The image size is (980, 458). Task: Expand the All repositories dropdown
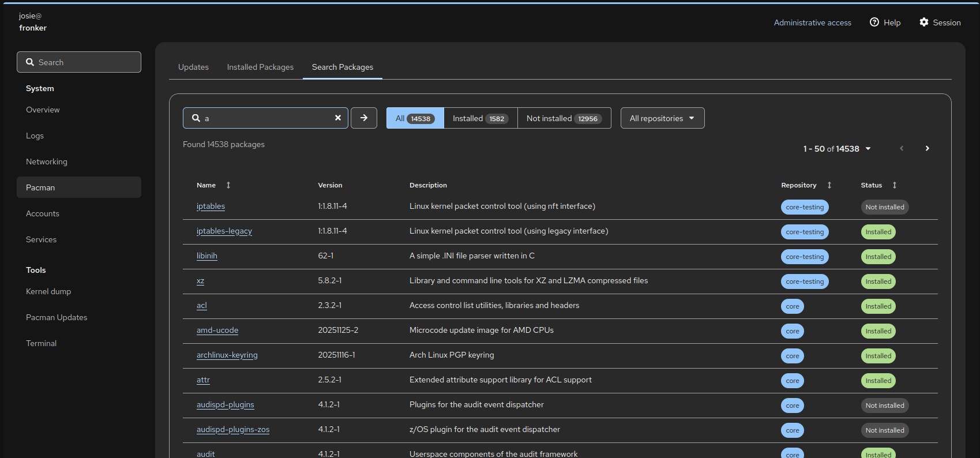[662, 118]
